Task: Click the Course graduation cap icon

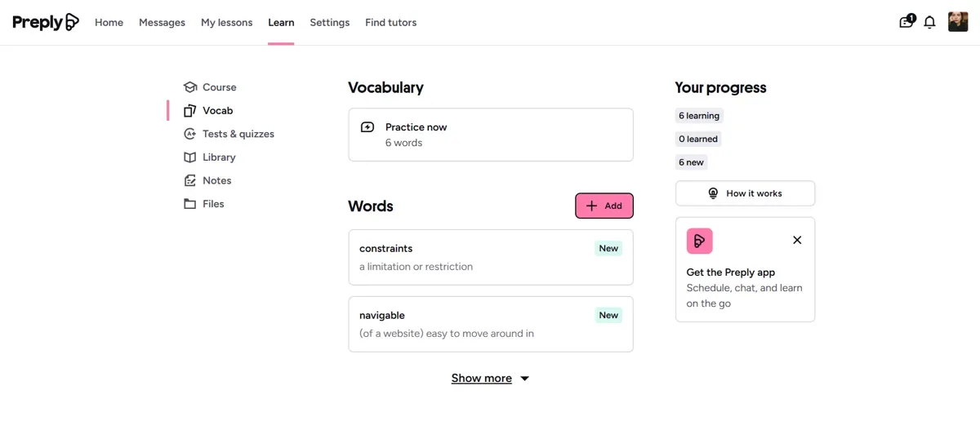Action: 190,87
